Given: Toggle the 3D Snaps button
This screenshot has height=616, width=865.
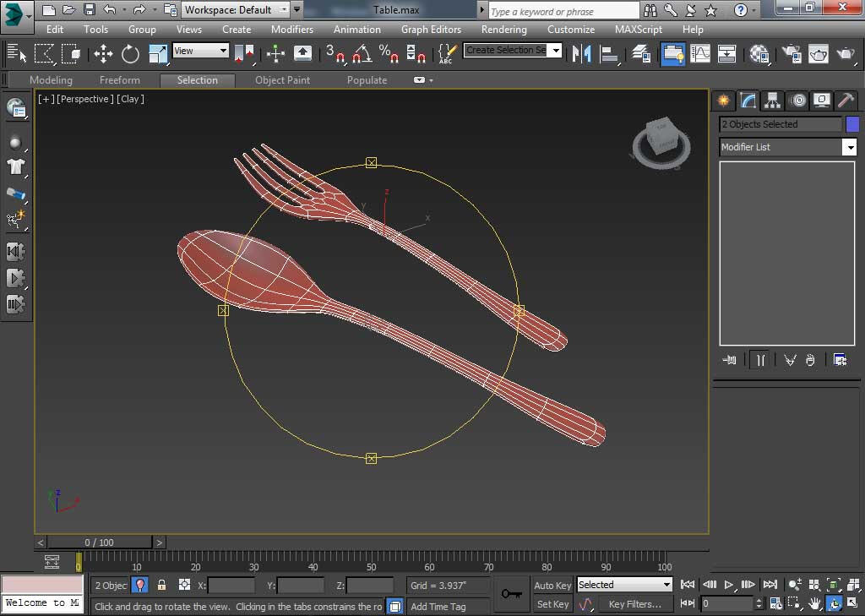Looking at the screenshot, I should coord(336,54).
